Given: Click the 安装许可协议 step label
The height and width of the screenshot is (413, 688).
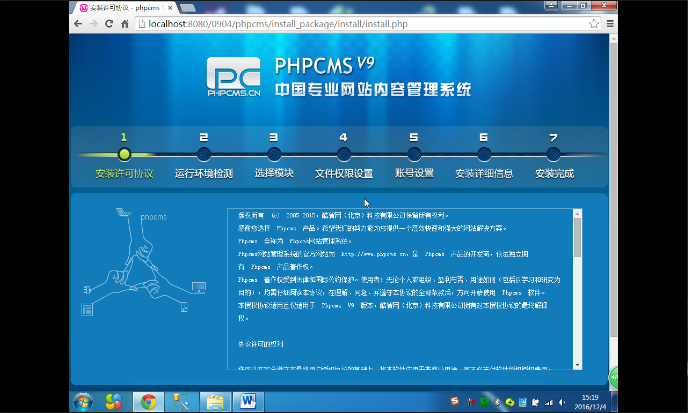Looking at the screenshot, I should click(124, 174).
